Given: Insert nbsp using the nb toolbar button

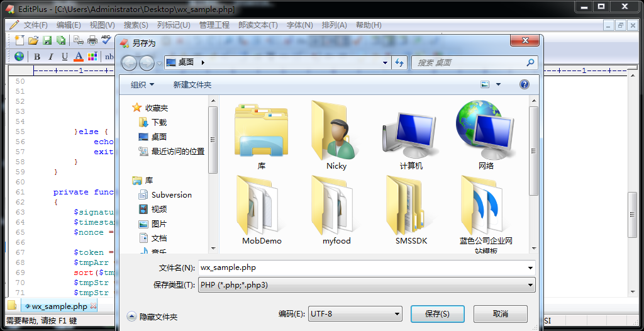Looking at the screenshot, I should [x=109, y=57].
